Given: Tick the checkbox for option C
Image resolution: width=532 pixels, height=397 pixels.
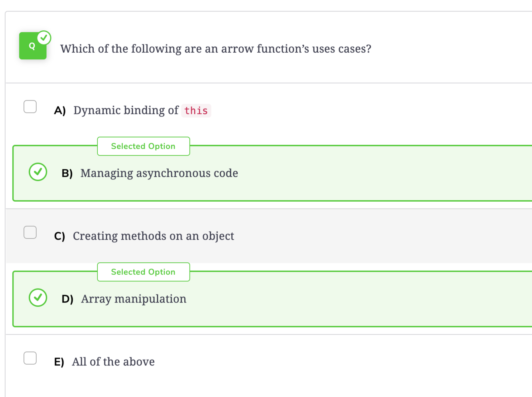Looking at the screenshot, I should coord(30,232).
